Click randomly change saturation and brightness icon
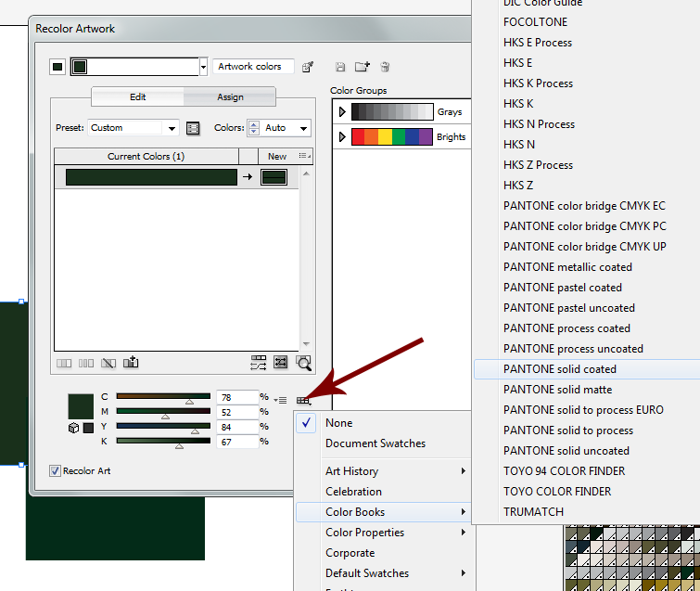 coord(281,362)
